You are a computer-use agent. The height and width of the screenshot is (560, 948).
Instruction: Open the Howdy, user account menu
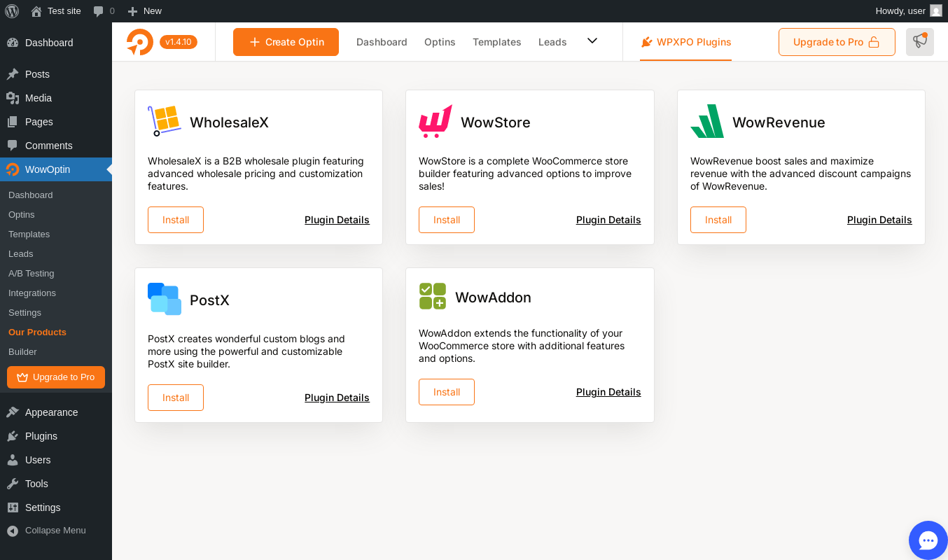coord(909,11)
